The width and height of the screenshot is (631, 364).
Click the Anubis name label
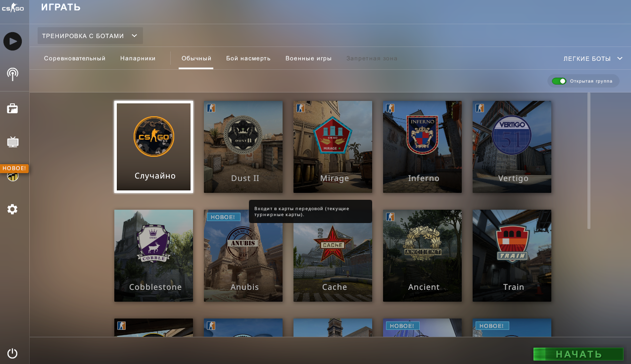(244, 287)
